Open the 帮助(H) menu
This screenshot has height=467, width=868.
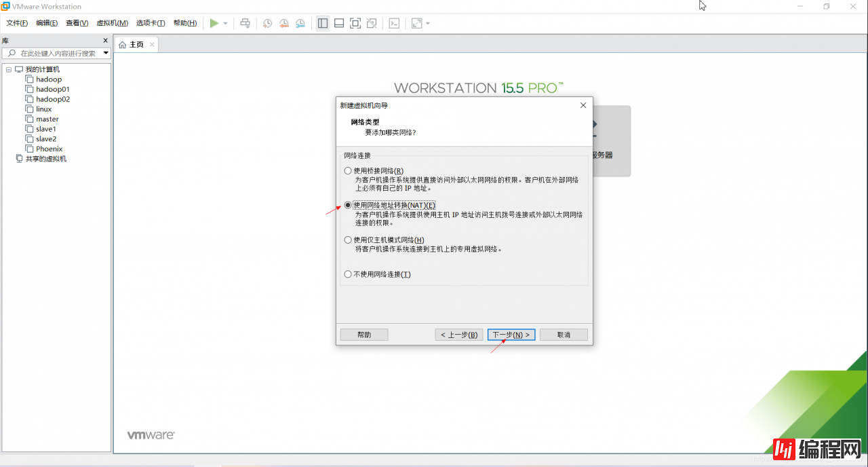pos(184,23)
